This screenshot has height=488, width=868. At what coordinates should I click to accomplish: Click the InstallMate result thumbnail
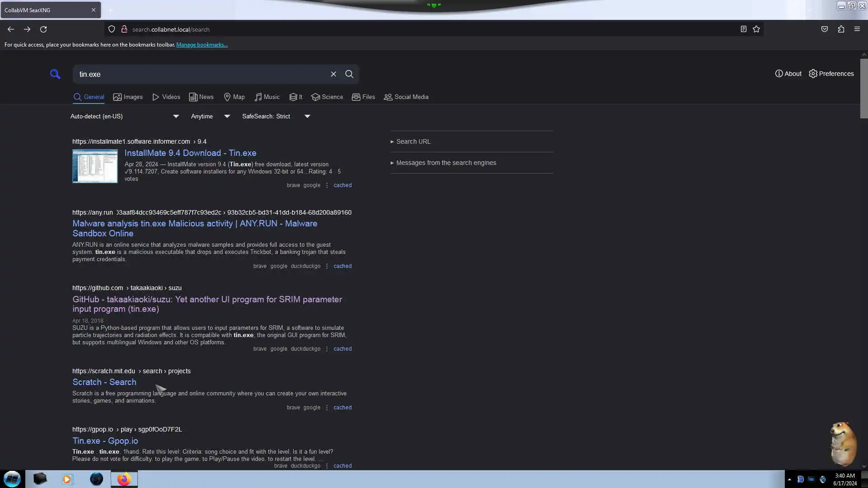pos(95,166)
